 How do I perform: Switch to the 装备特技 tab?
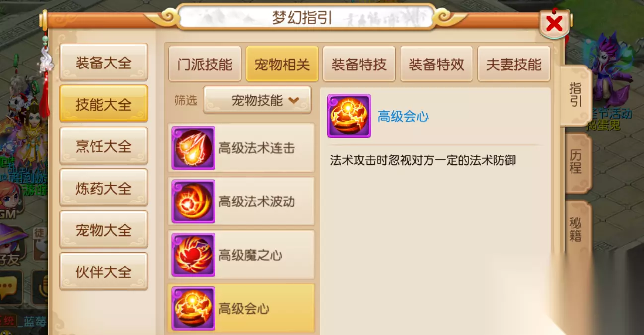coord(359,64)
